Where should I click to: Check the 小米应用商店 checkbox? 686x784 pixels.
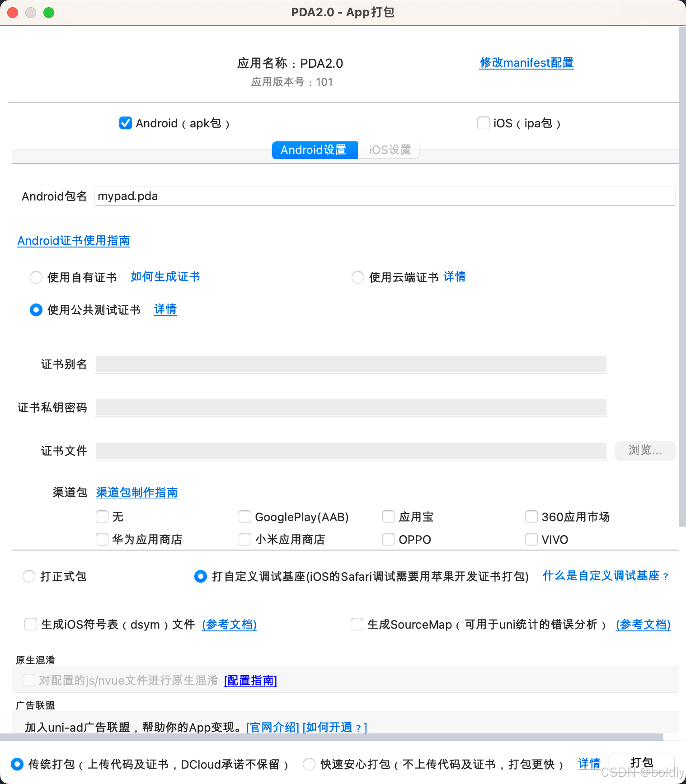tap(245, 539)
